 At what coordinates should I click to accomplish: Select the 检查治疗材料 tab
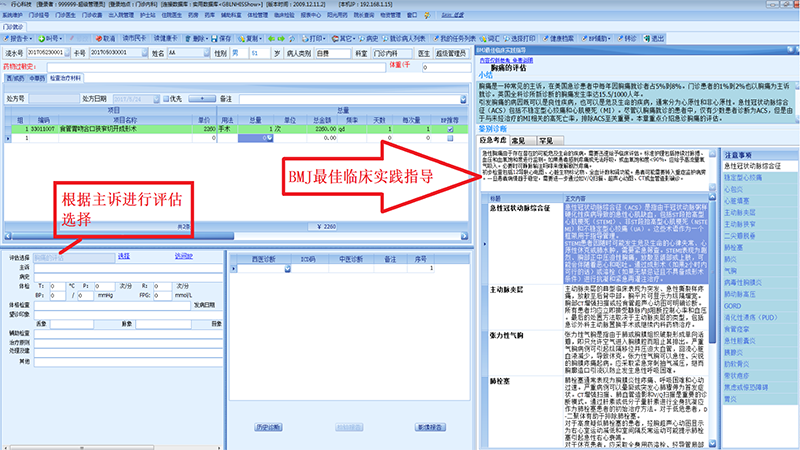[x=65, y=78]
